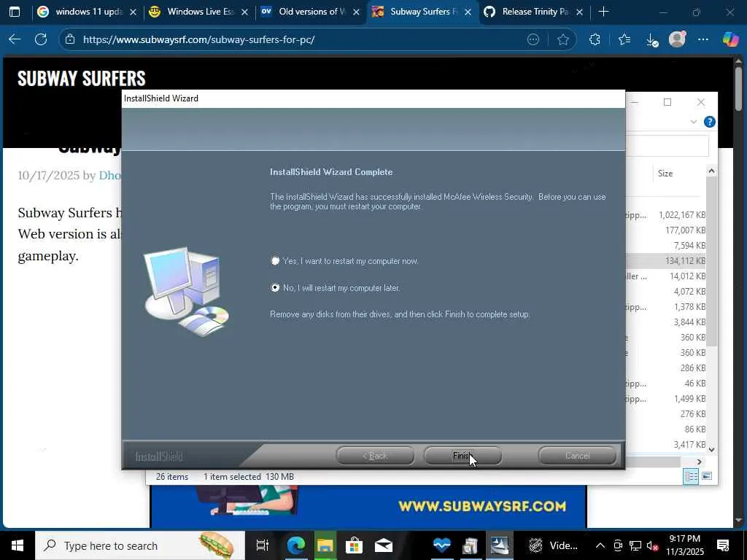Close the 'Subway Surfers' tab
The image size is (747, 560).
tap(468, 12)
